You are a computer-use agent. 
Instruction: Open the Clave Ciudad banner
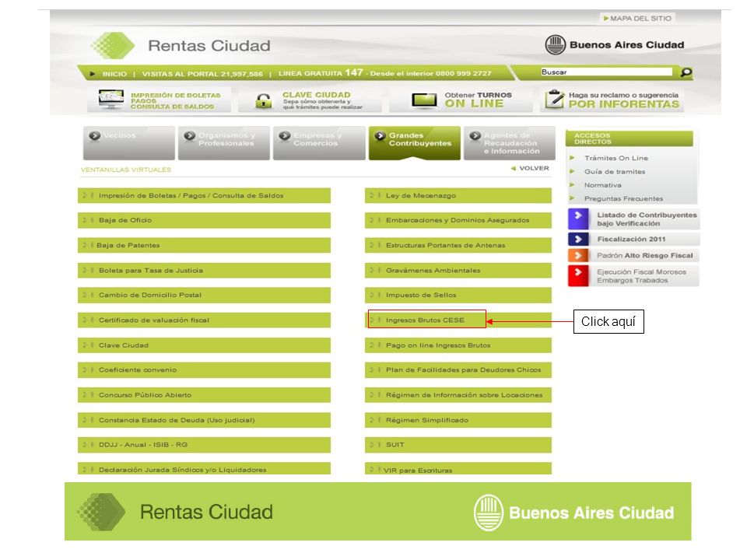click(x=310, y=100)
